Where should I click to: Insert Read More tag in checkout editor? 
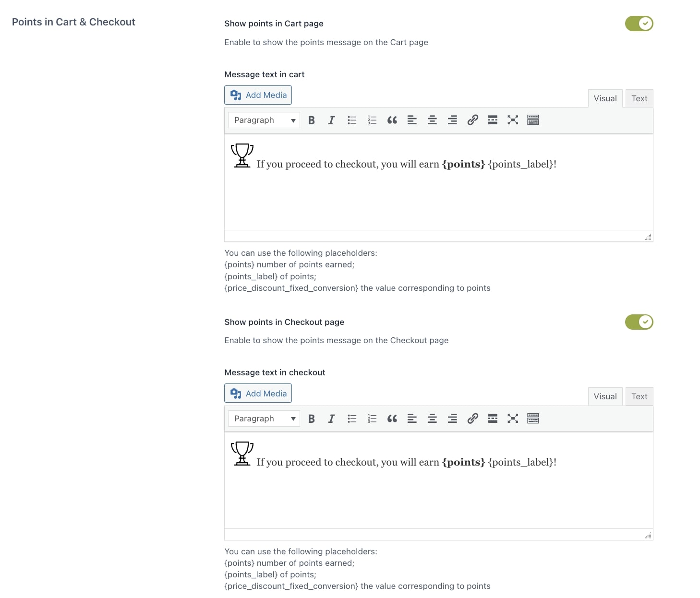pos(493,419)
